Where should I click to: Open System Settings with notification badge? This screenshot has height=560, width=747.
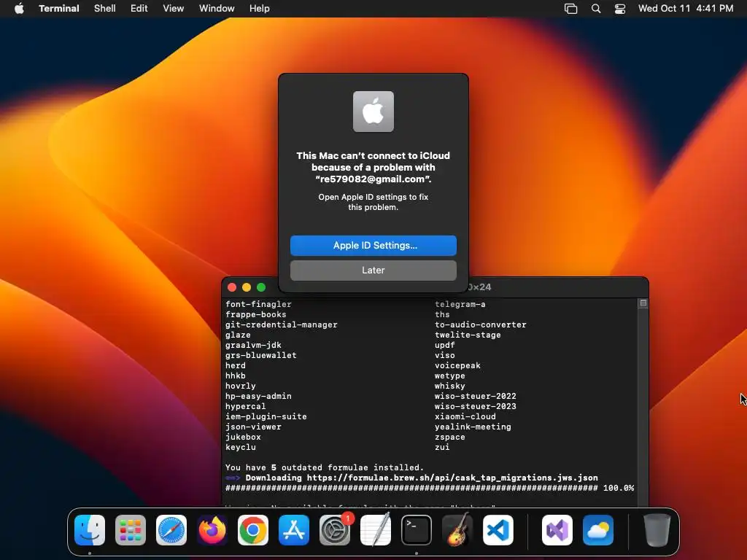click(x=335, y=530)
